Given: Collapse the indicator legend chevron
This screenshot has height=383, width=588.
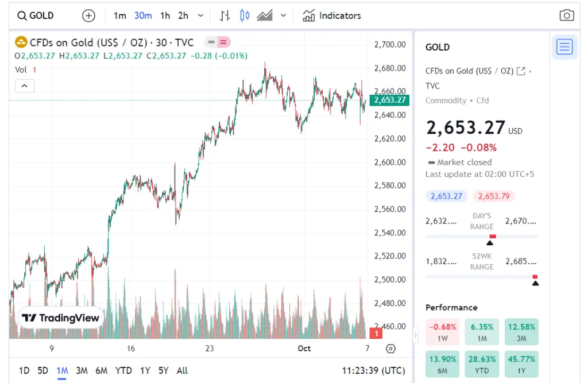Looking at the screenshot, I should [x=25, y=86].
